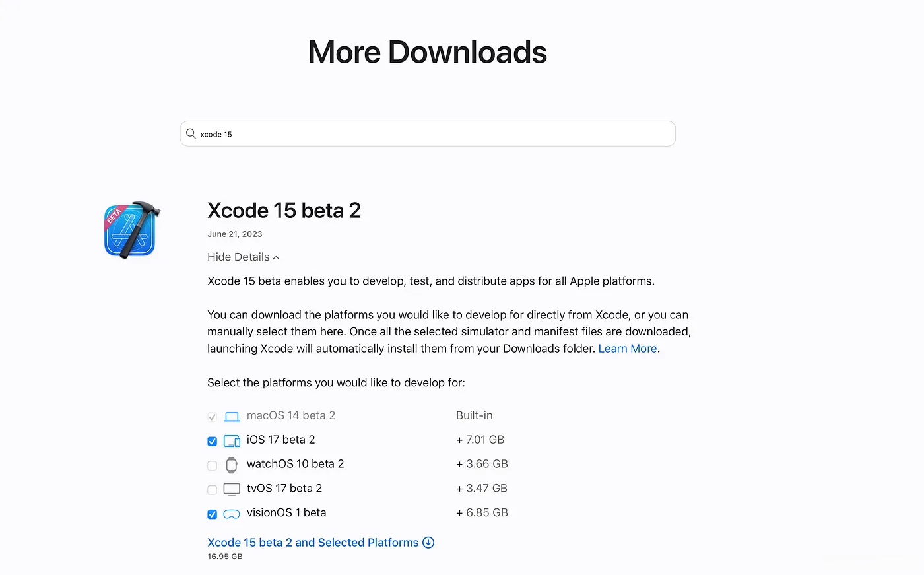Click the chevron next to Hide Details
The width and height of the screenshot is (924, 575).
point(276,257)
